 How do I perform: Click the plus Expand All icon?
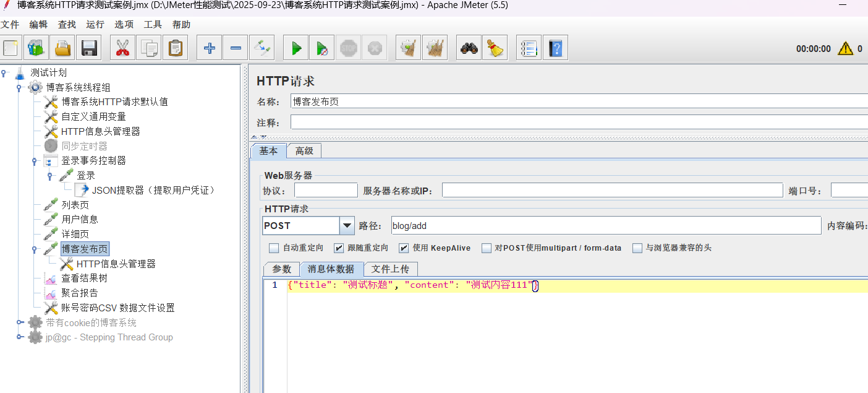(209, 48)
